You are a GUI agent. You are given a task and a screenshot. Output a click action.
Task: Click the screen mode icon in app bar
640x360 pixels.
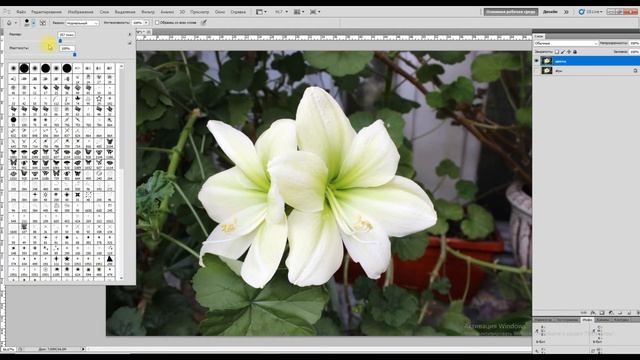(313, 12)
